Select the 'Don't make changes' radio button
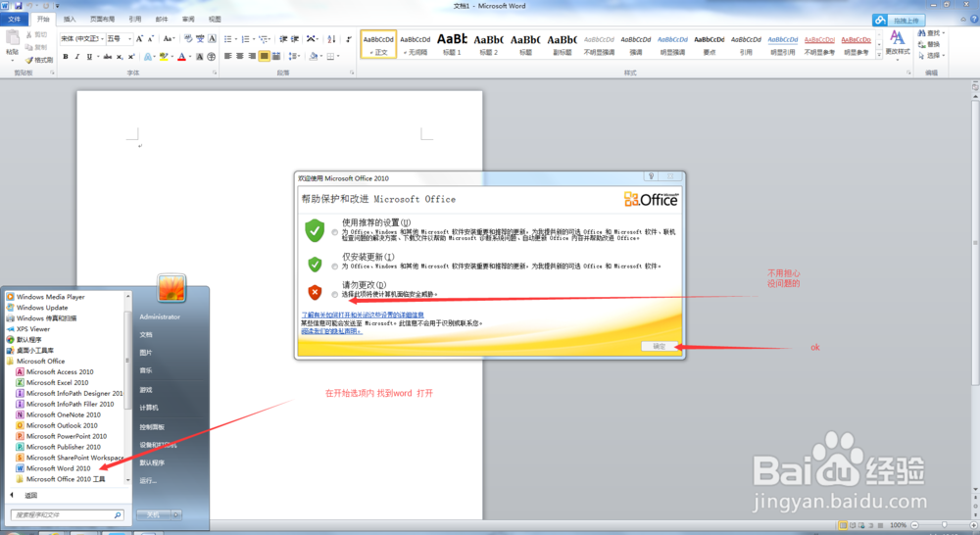980x535 pixels. (335, 294)
